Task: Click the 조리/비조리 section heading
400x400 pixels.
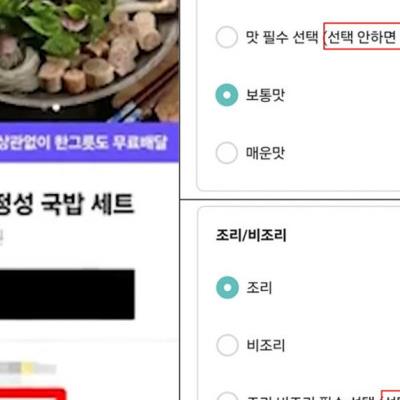Action: [251, 235]
